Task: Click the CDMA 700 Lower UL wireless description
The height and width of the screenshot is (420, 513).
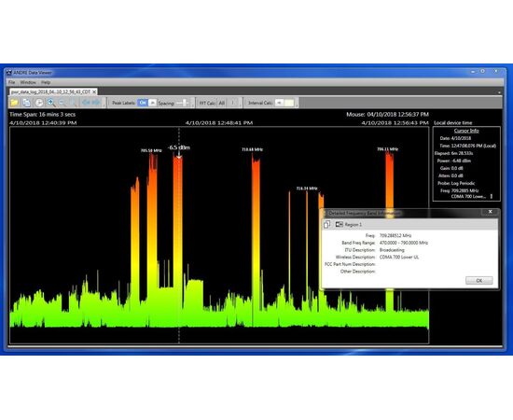Action: [x=399, y=258]
